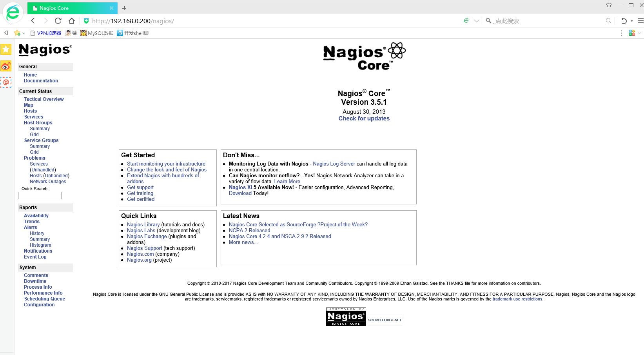Close the Nagios Core tab
Viewport: 644px width, 355px height.
tap(111, 8)
